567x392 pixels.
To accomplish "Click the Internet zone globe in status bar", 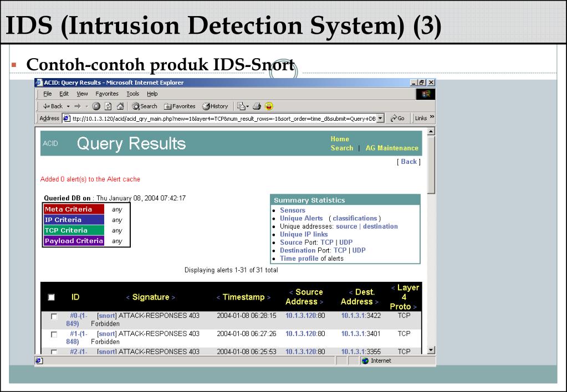I will 365,360.
